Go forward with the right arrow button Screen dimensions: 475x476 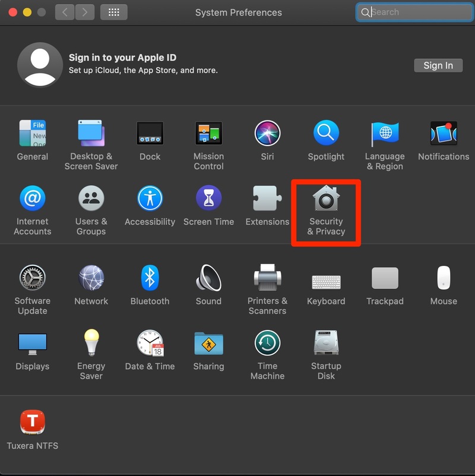coord(85,12)
